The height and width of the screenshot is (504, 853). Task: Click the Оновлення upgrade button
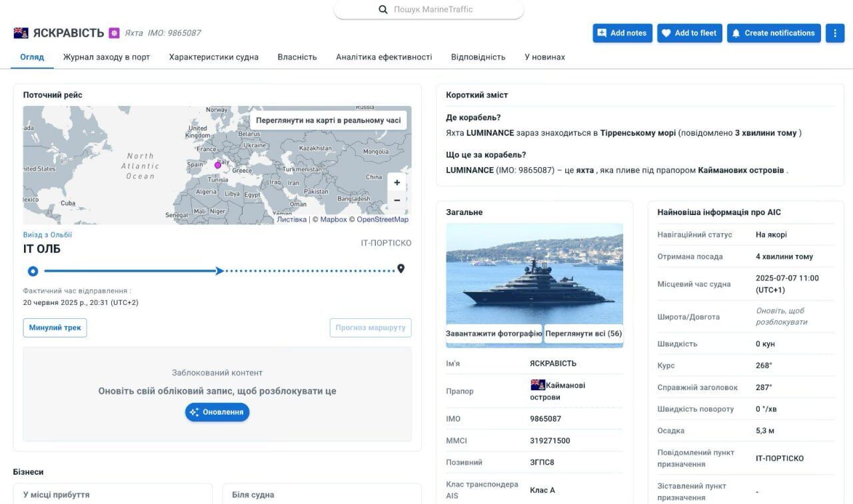(x=217, y=412)
